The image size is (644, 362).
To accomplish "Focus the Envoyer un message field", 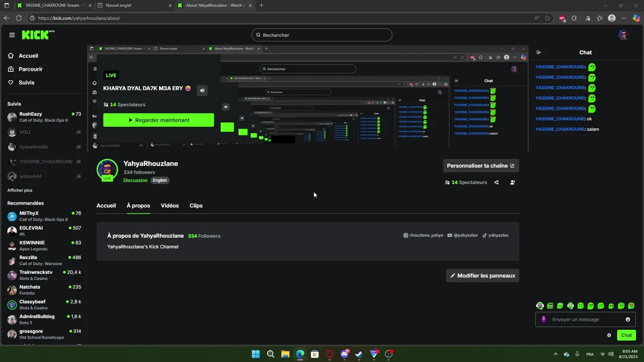I will tap(585, 319).
